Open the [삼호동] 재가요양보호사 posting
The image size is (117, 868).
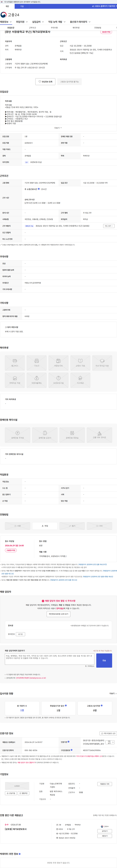(x=16, y=829)
